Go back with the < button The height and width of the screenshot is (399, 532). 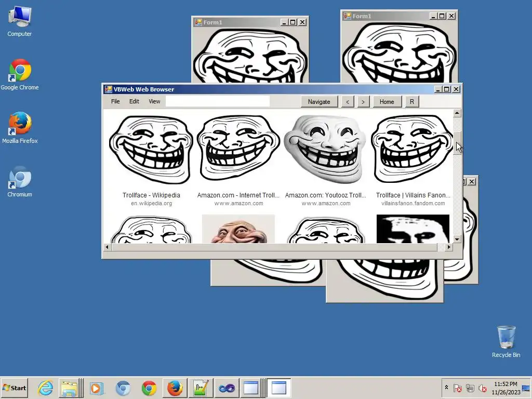coord(348,102)
